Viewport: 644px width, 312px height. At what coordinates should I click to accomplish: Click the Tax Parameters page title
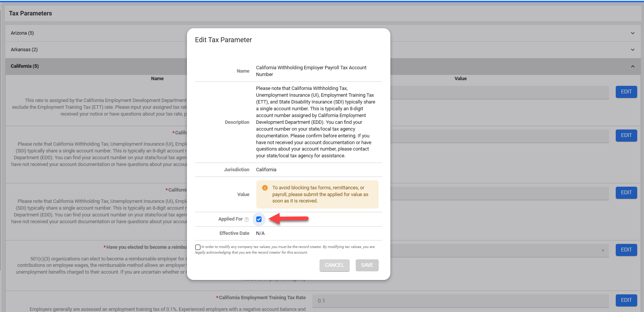31,14
